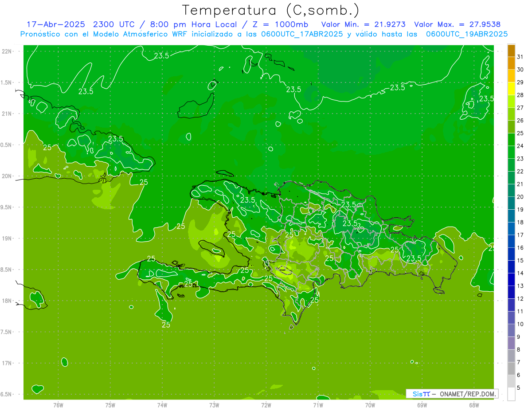Click the '13' value on the color scale
Viewport: 532px width, 411px height.
point(520,286)
